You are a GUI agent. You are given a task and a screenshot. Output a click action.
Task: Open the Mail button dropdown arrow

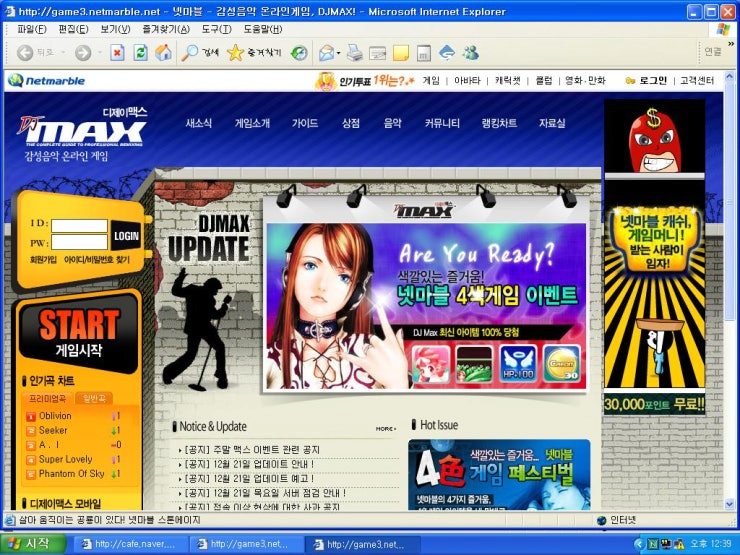[338, 53]
